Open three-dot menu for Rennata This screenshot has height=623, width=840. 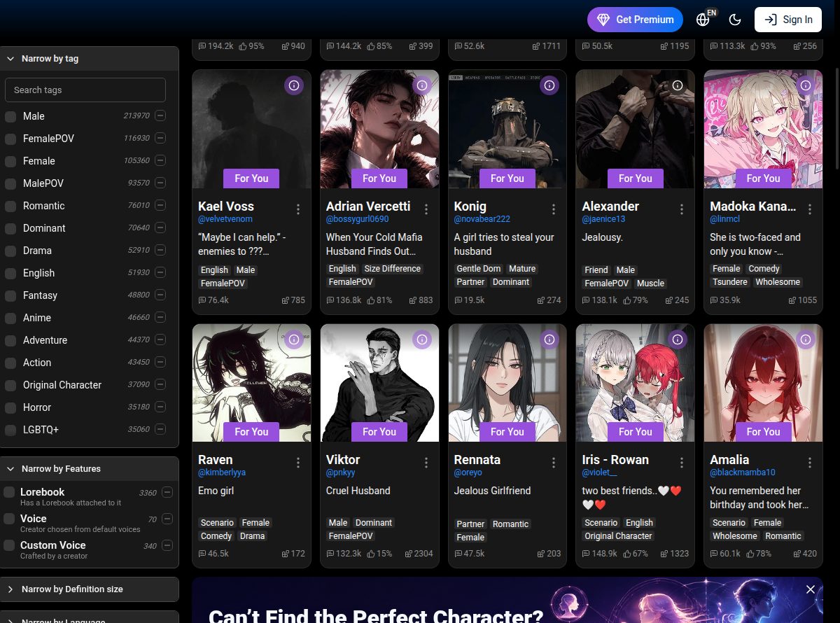554,463
